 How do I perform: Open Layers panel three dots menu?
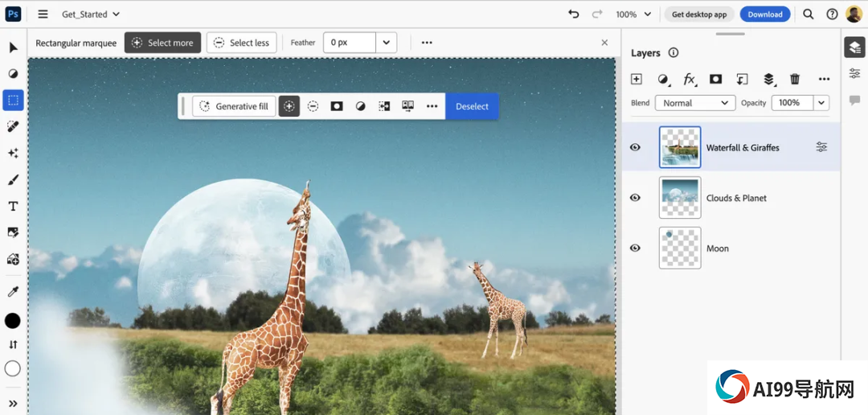pyautogui.click(x=825, y=80)
